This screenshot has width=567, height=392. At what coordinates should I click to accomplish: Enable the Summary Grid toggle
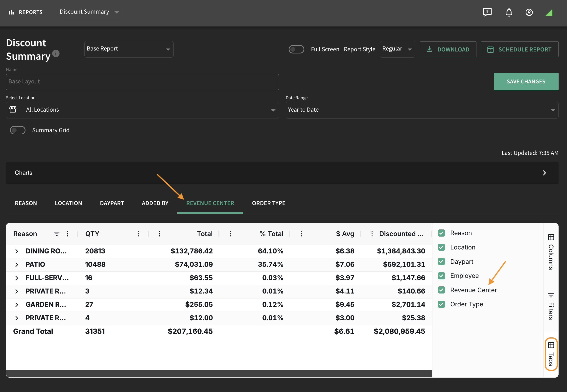(x=18, y=130)
